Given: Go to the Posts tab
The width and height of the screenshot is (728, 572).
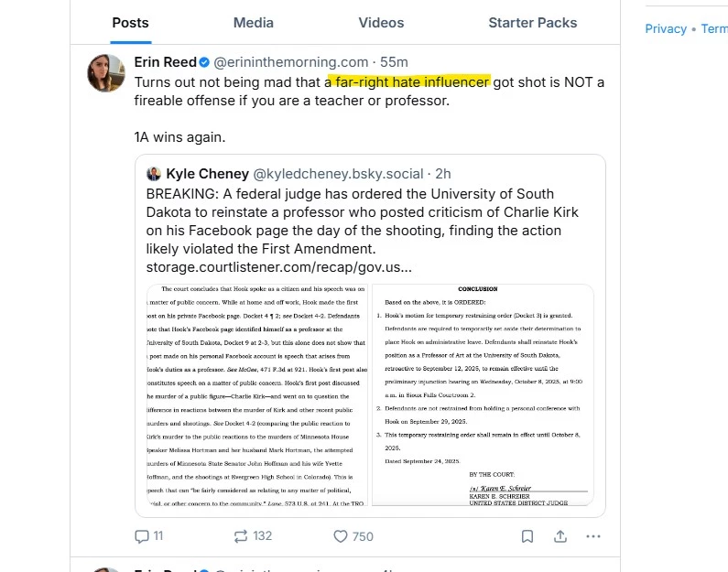Looking at the screenshot, I should click(x=132, y=22).
